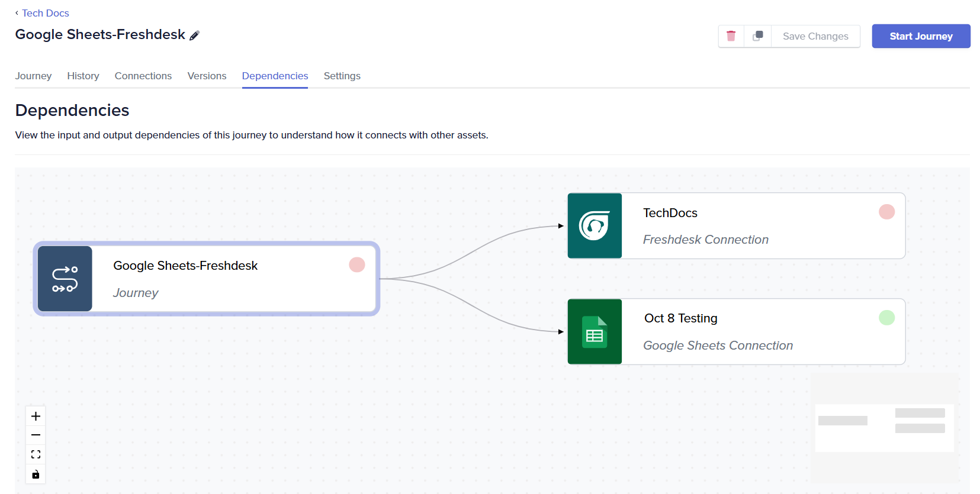
Task: Click the Google Sheets-Freshdesk page title
Action: click(x=100, y=34)
